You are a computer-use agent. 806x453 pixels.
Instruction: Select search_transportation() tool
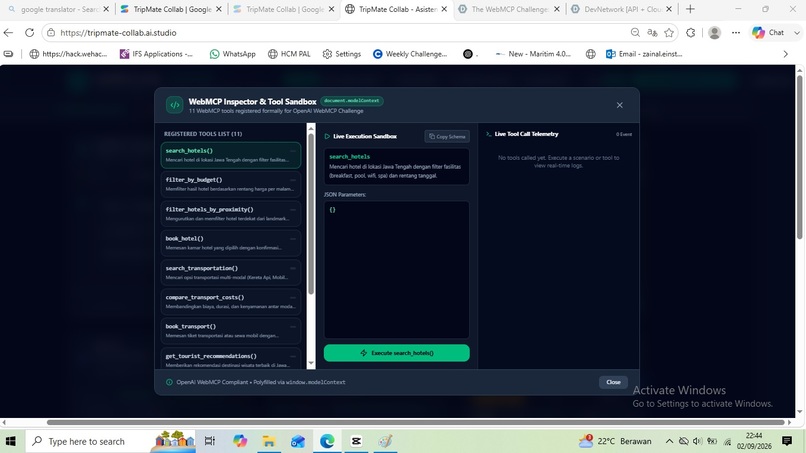230,272
